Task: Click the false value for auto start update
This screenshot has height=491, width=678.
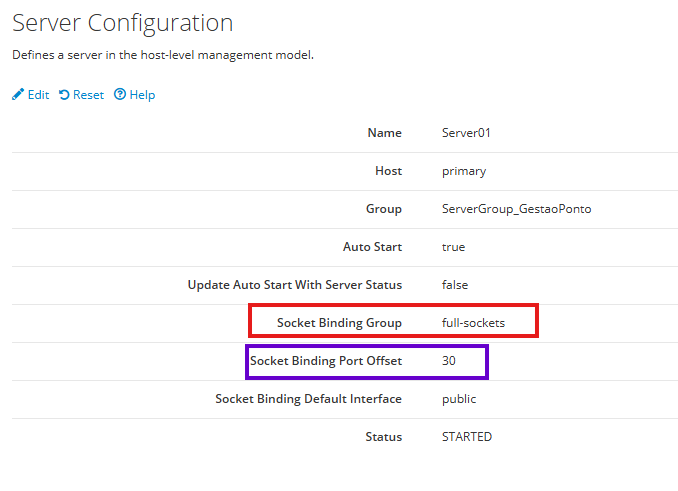Action: 455,285
